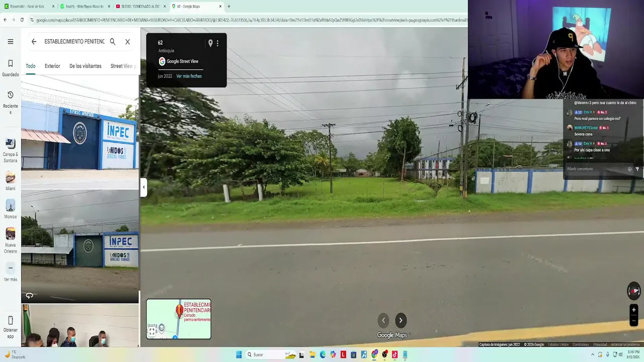This screenshot has width=644, height=362.
Task: Click the Condiciones link
Action: (581, 344)
